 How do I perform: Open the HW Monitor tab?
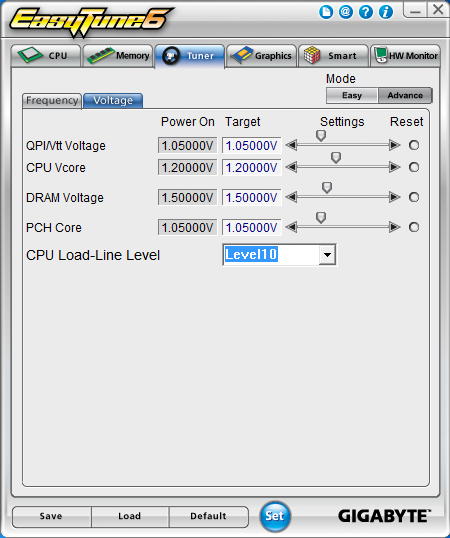point(405,56)
